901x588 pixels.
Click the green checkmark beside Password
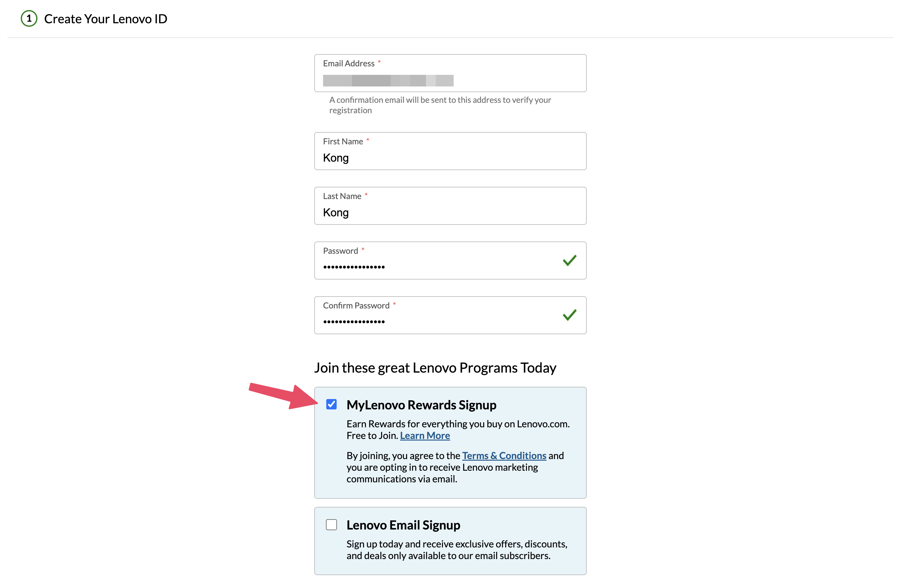coord(569,260)
